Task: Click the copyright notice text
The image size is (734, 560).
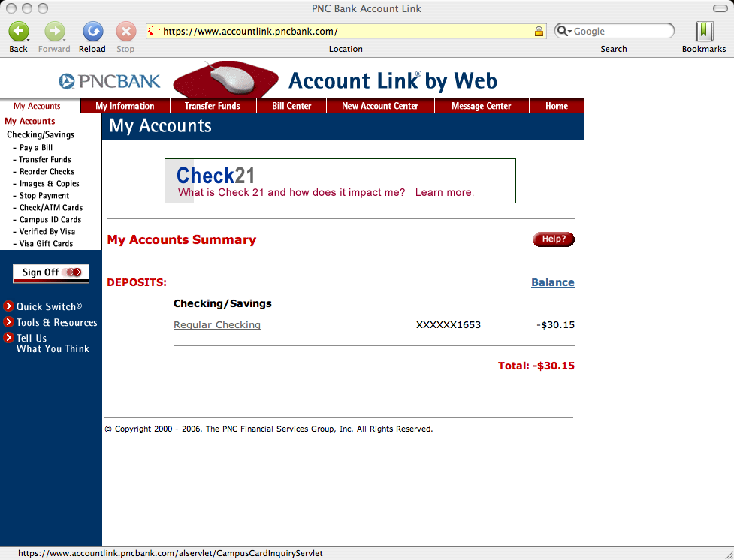Action: 269,429
